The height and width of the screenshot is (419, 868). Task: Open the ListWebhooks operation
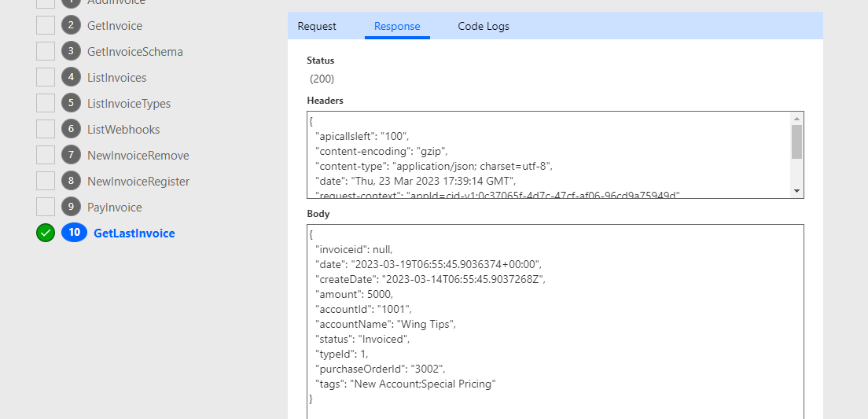point(123,130)
